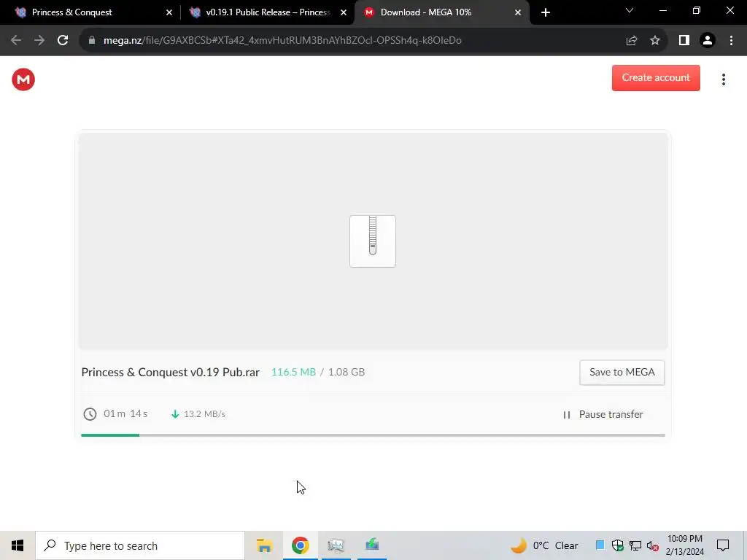Viewport: 747px width, 560px height.
Task: Open network status tray icon
Action: pos(635,545)
